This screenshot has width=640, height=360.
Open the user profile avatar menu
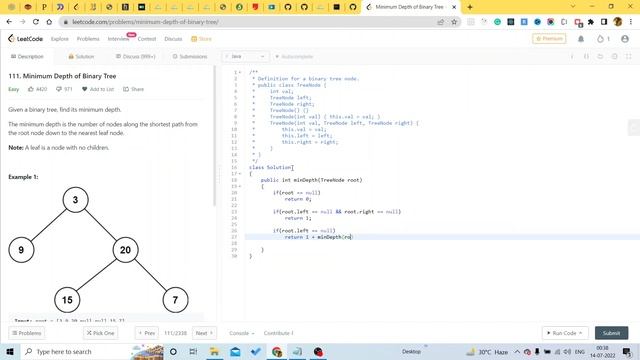click(x=624, y=39)
